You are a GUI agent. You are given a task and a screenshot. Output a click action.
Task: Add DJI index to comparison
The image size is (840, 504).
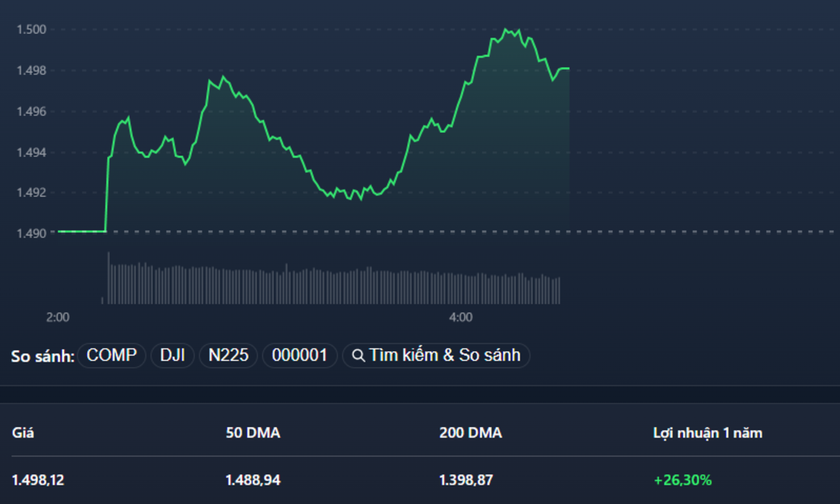click(173, 355)
